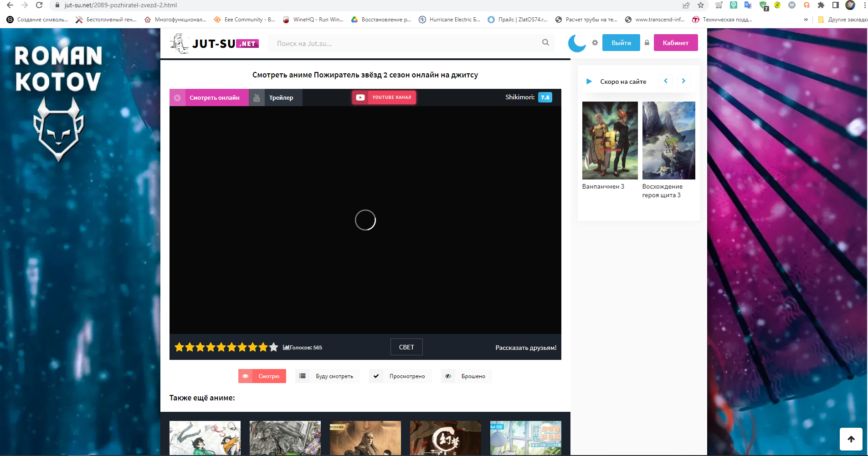Reload the page in the browser
This screenshot has width=868, height=456.
point(39,5)
